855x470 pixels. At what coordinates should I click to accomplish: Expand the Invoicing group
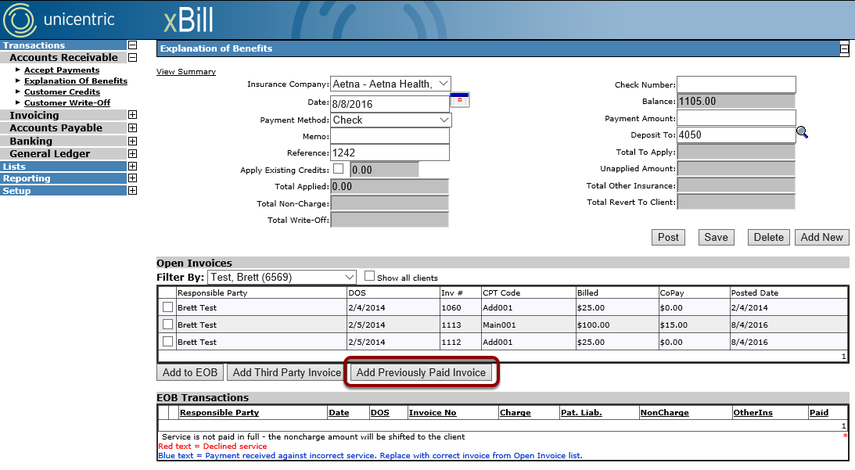[x=132, y=115]
